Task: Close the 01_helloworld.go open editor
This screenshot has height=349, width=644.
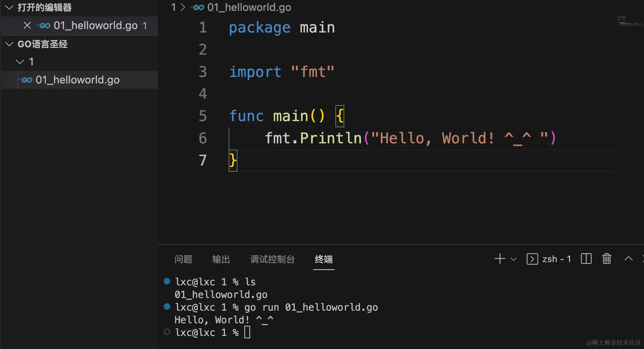Action: (x=27, y=25)
